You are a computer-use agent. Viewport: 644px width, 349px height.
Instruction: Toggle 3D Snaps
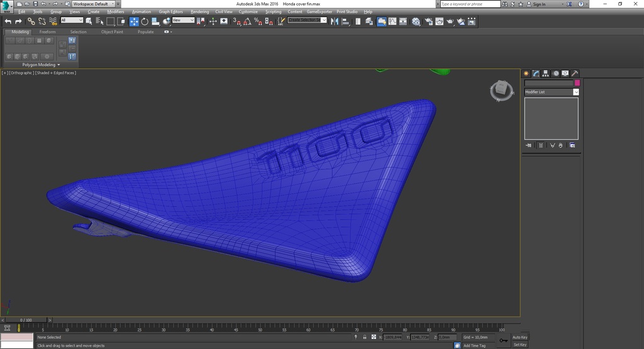[237, 21]
